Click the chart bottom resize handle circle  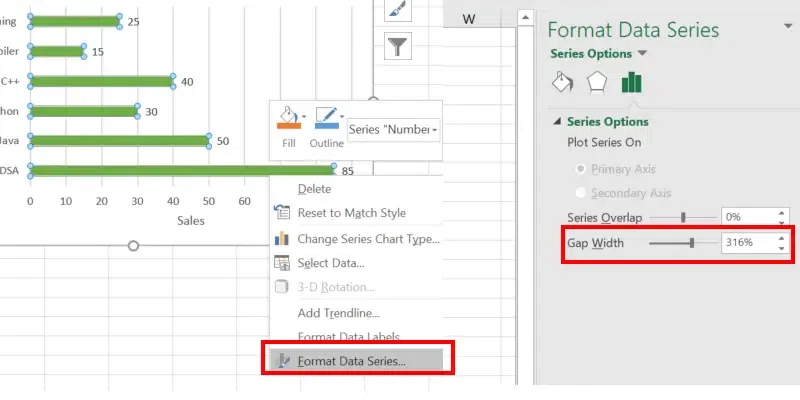tap(133, 246)
